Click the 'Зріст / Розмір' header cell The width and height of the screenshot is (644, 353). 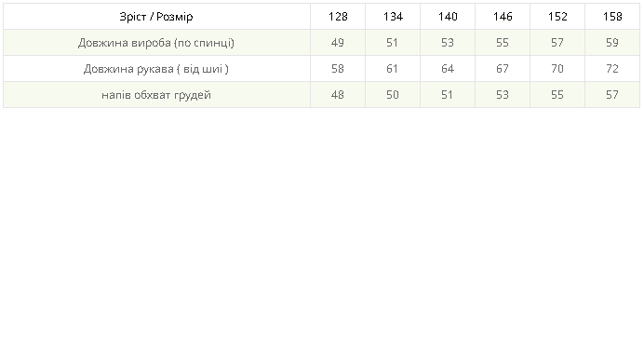coord(156,17)
